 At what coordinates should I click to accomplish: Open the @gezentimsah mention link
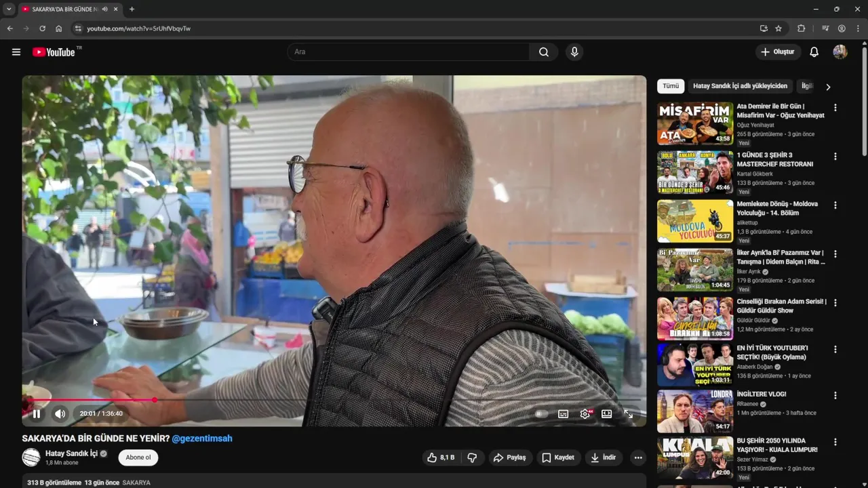(202, 439)
